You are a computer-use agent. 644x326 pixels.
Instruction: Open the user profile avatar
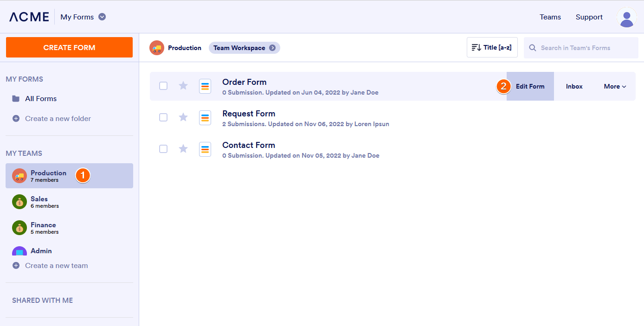tap(626, 17)
